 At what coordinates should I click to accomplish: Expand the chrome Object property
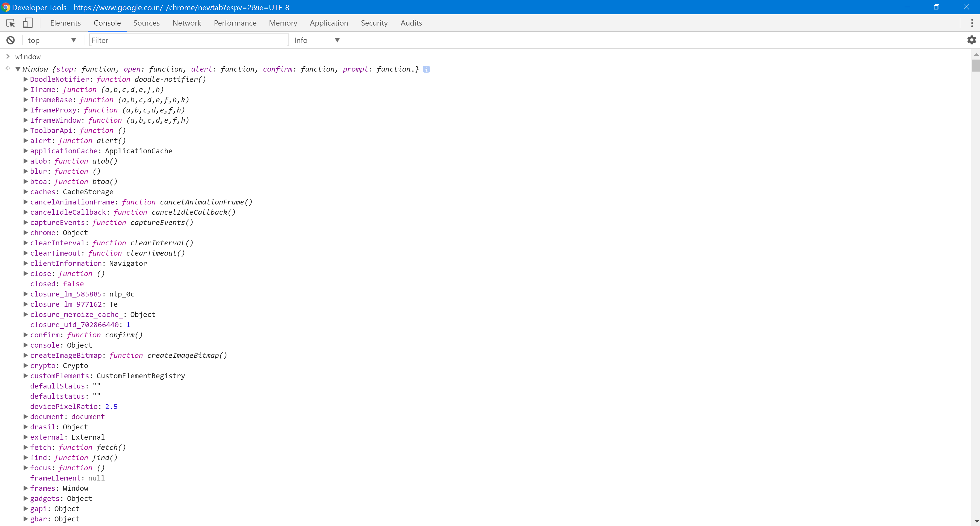[26, 233]
